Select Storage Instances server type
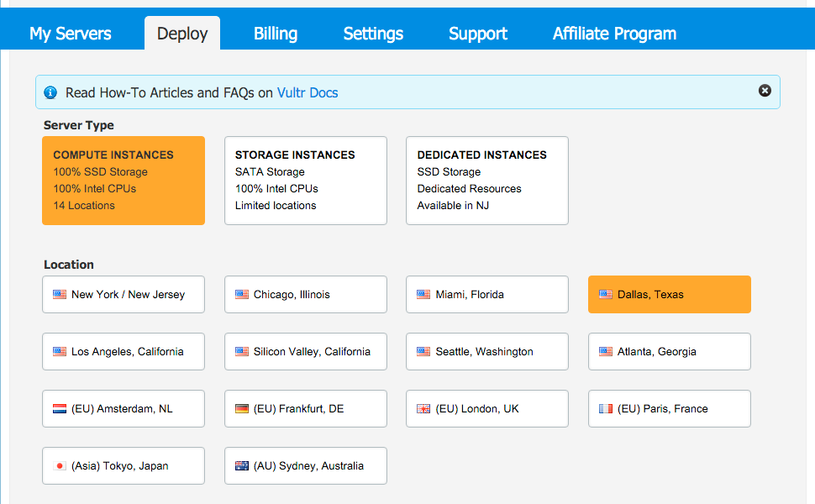The width and height of the screenshot is (815, 504). 305,181
